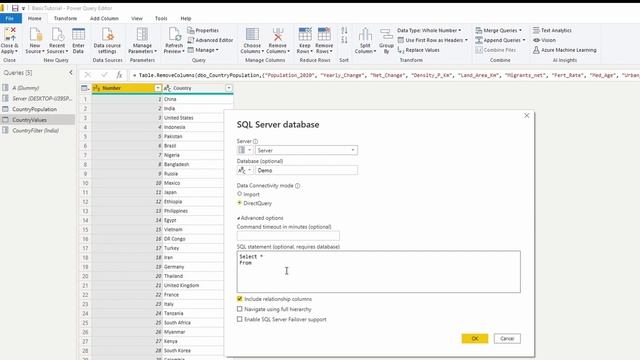Viewport: 640px width, 360px height.
Task: Click the Keep Rows icon
Action: [x=305, y=40]
